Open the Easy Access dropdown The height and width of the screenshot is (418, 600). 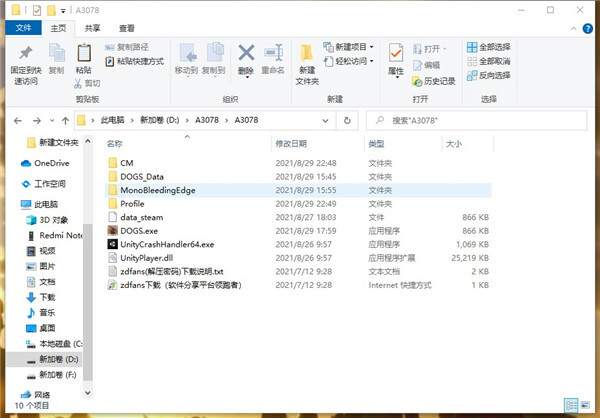[348, 61]
